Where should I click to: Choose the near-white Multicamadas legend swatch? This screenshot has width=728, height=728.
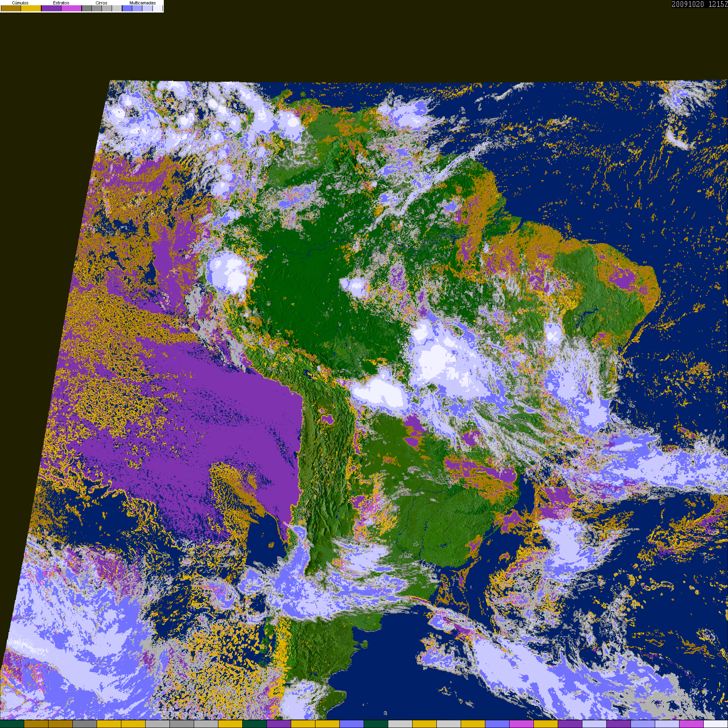pos(158,8)
